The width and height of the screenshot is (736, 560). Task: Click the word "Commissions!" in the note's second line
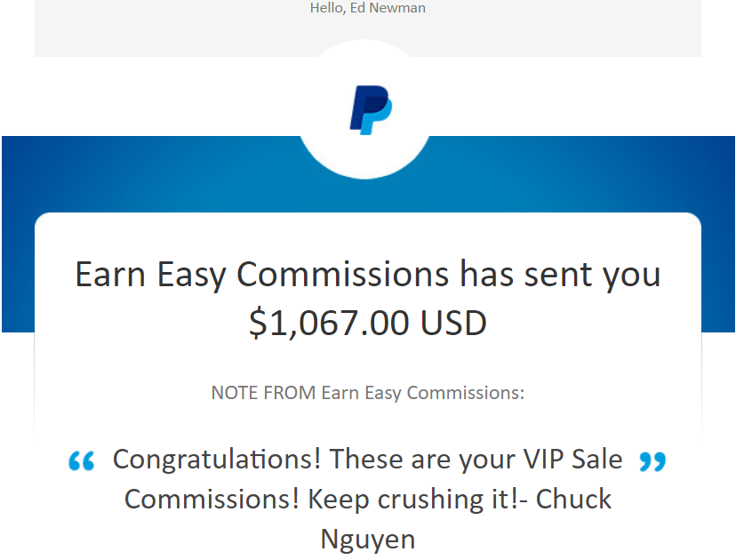[212, 499]
